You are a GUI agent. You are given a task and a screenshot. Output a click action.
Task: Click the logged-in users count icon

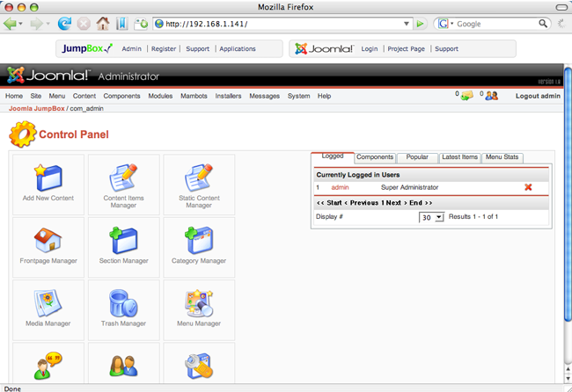tap(492, 96)
